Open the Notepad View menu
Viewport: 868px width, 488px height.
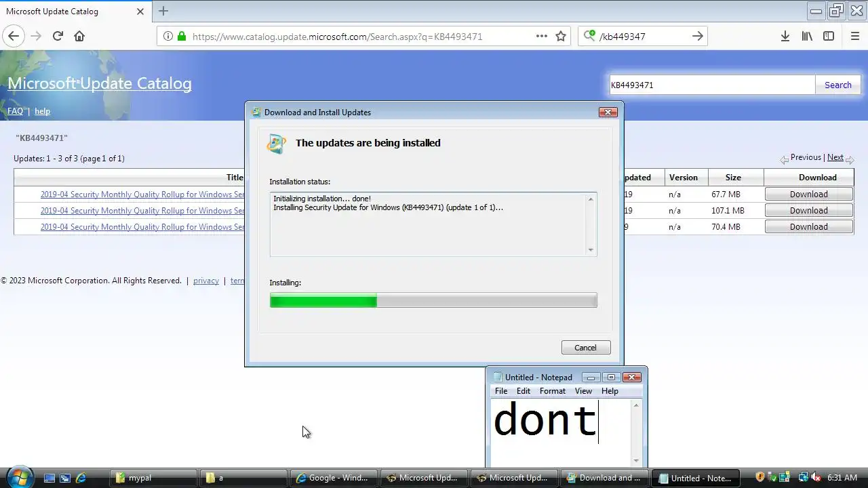[583, 391]
